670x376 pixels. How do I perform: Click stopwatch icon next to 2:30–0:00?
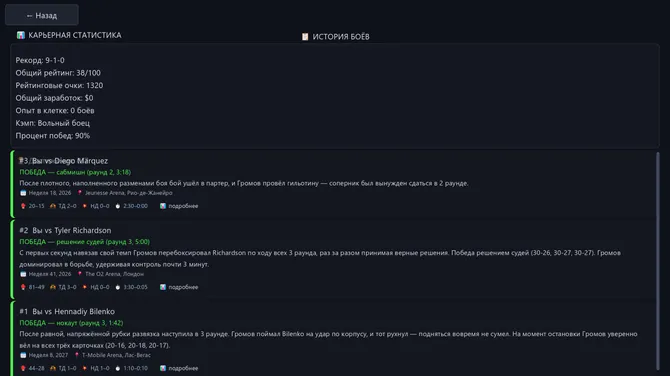coord(118,206)
